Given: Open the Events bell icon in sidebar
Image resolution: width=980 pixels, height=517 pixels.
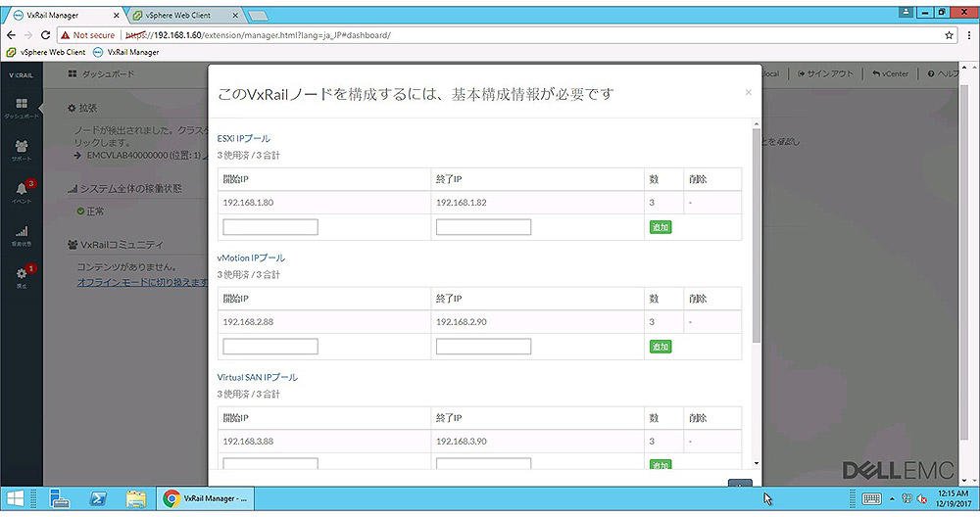Looking at the screenshot, I should pos(22,191).
